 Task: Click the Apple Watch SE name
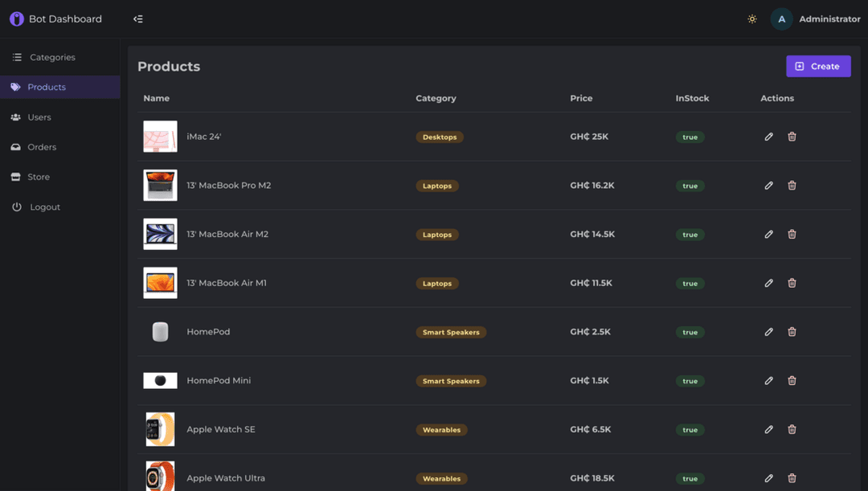click(x=221, y=429)
